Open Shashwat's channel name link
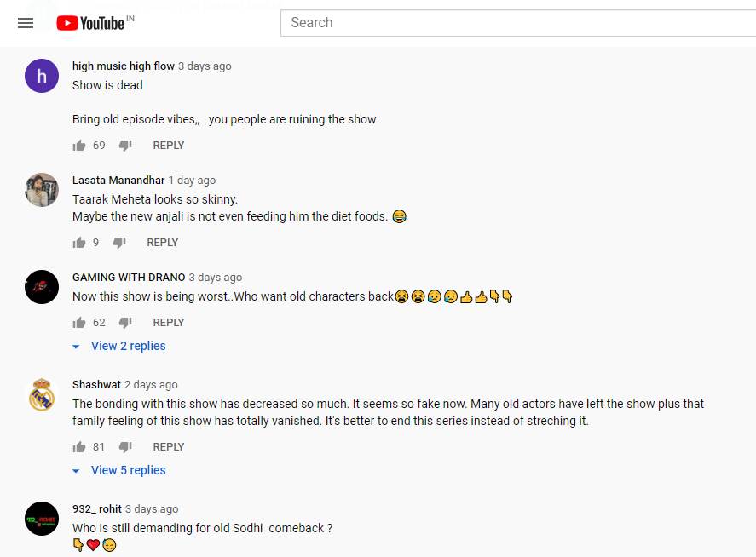 (x=96, y=385)
